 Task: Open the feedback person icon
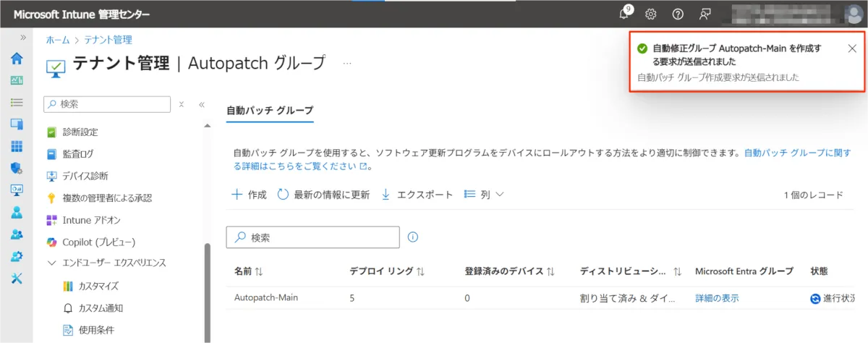[705, 14]
